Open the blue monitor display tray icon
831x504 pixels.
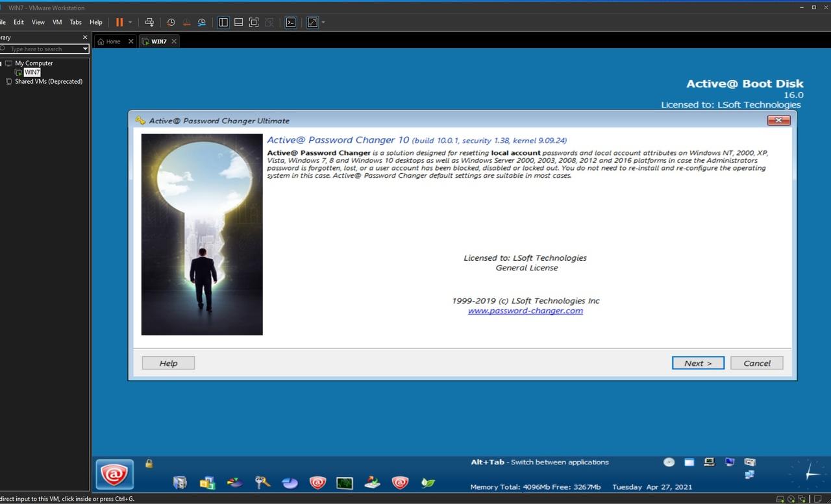[x=730, y=462]
